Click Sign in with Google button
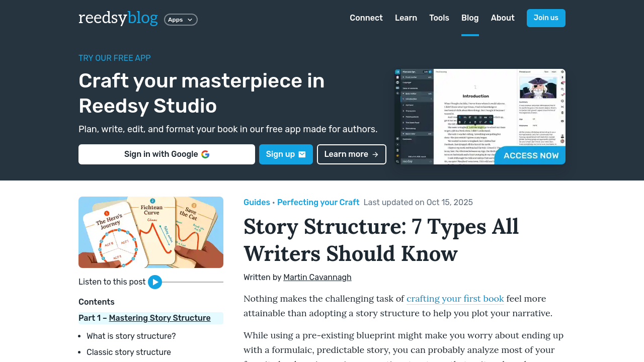644x362 pixels. [167, 154]
